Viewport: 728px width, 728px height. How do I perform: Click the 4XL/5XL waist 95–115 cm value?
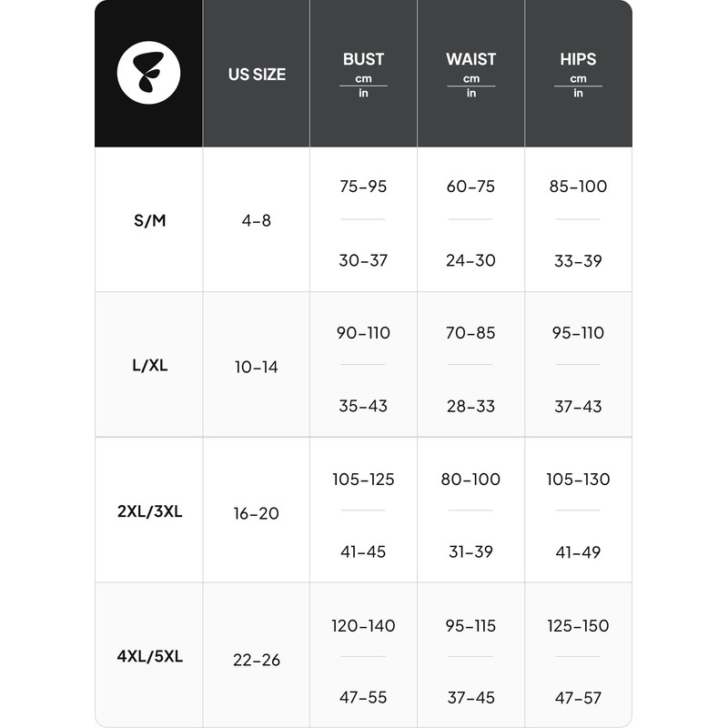470,626
